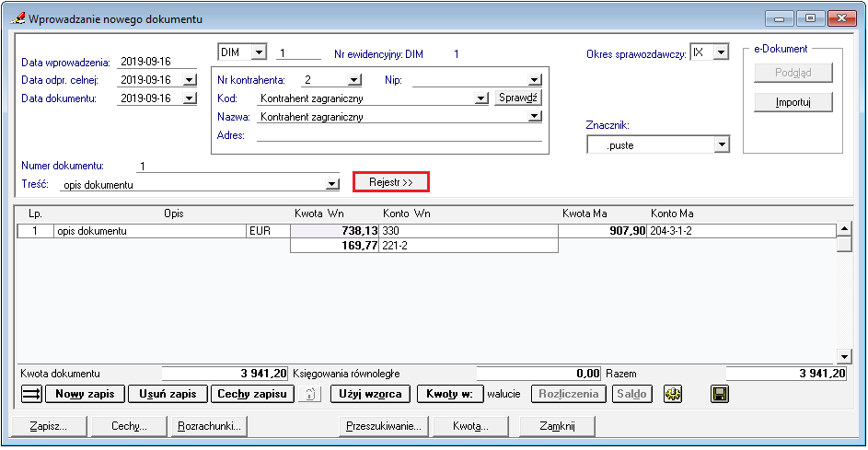Expand the Kod contractor dropdown
This screenshot has width=868, height=450.
pyautogui.click(x=481, y=98)
